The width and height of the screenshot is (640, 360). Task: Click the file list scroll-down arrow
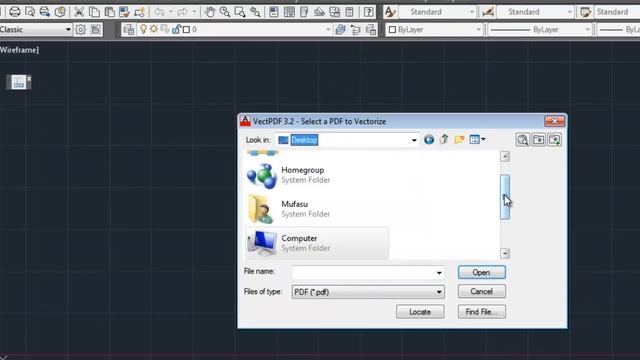coord(505,253)
